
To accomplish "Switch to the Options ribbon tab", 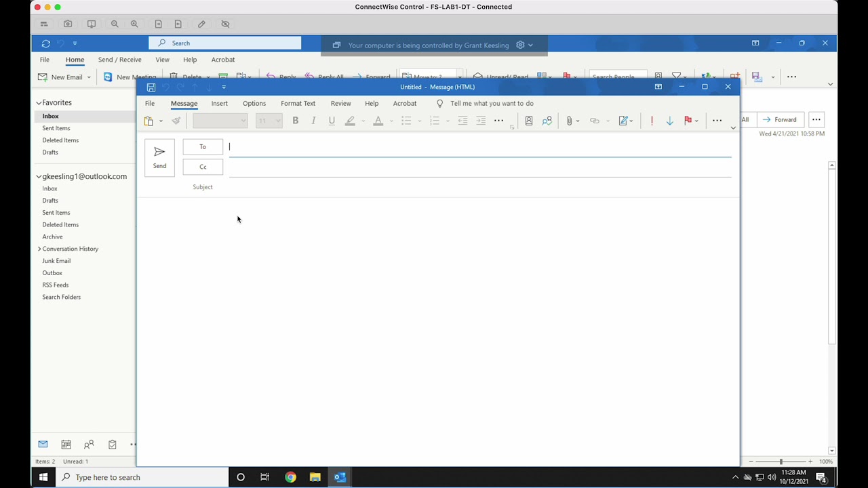I will pyautogui.click(x=254, y=104).
